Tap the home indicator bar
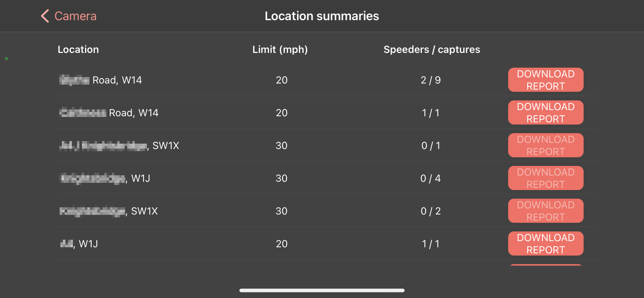 [322, 290]
